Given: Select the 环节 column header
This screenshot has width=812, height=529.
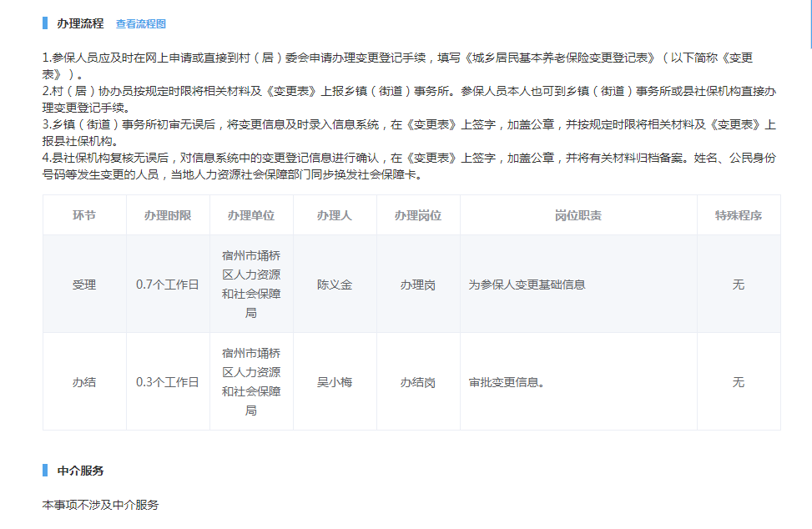Looking at the screenshot, I should pos(84,215).
